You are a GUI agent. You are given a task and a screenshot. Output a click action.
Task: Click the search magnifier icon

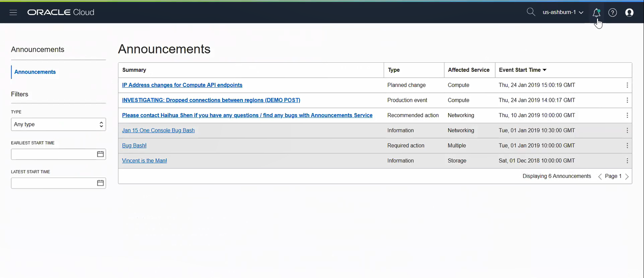(531, 12)
